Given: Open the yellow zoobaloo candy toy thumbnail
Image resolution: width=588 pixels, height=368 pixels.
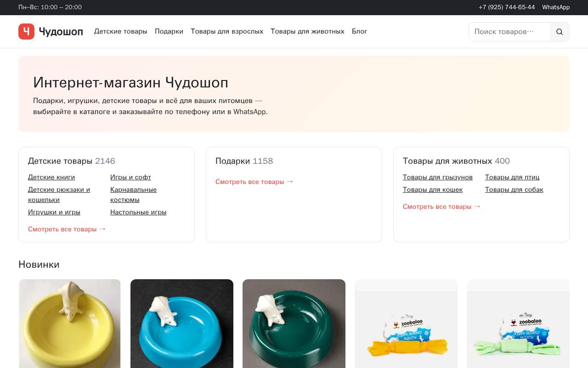Looking at the screenshot, I should 406,324.
